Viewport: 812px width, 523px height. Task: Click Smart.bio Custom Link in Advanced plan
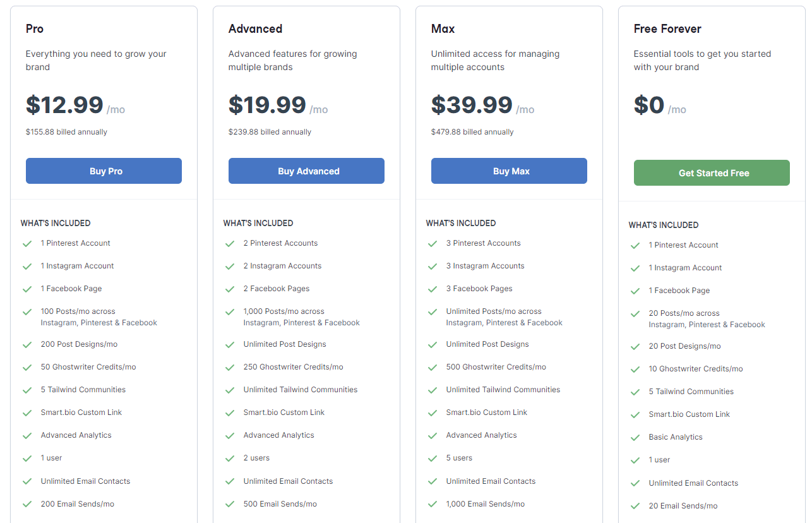pyautogui.click(x=284, y=412)
